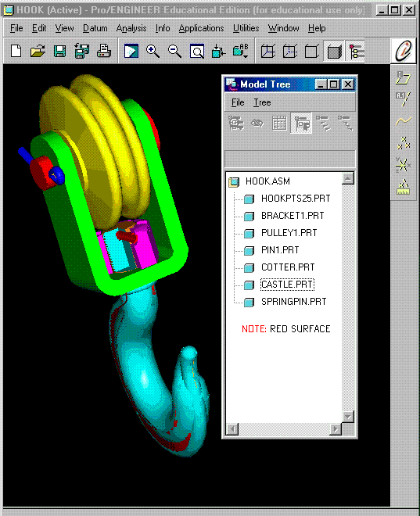Zoom out with the minus magnifier icon

(x=174, y=52)
